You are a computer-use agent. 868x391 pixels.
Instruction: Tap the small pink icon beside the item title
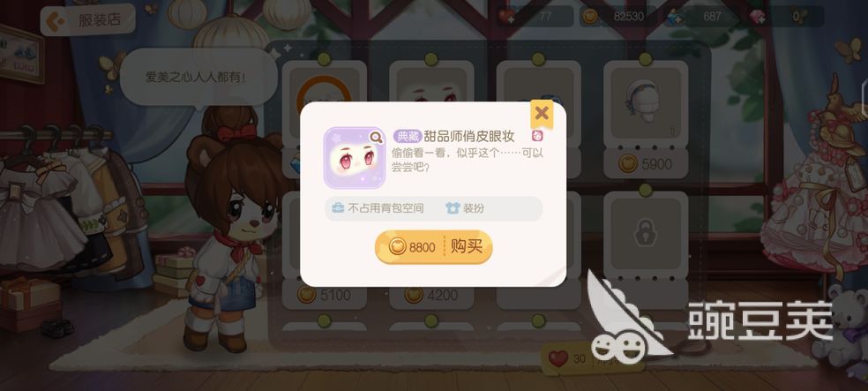coord(537,136)
